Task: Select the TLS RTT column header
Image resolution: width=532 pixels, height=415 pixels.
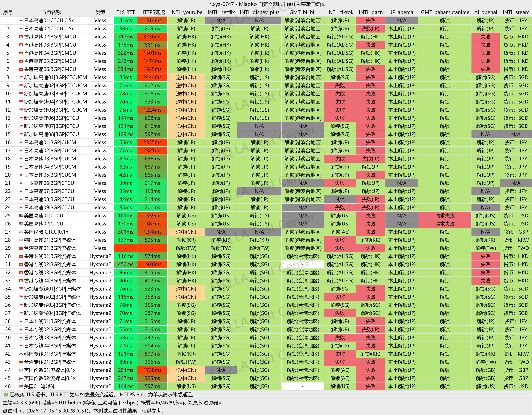Action: (126, 12)
